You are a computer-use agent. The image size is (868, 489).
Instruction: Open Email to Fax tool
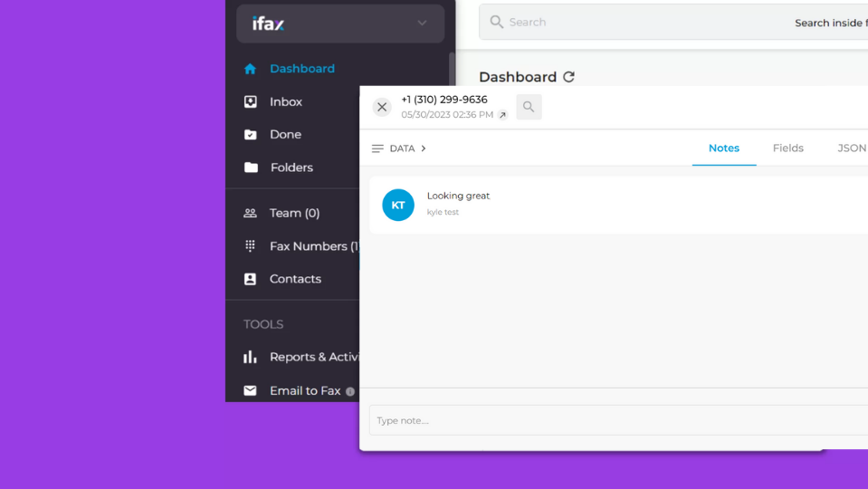point(305,391)
